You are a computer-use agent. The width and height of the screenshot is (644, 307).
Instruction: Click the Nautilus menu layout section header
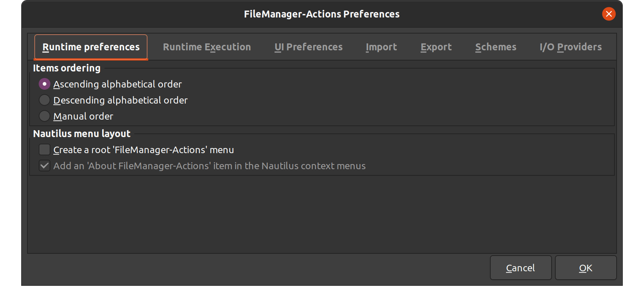point(82,133)
